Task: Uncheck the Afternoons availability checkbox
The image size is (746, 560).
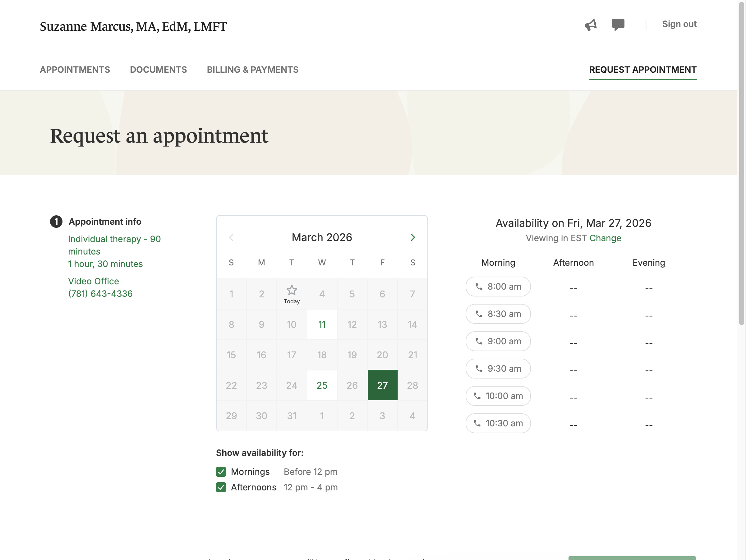Action: pyautogui.click(x=221, y=487)
